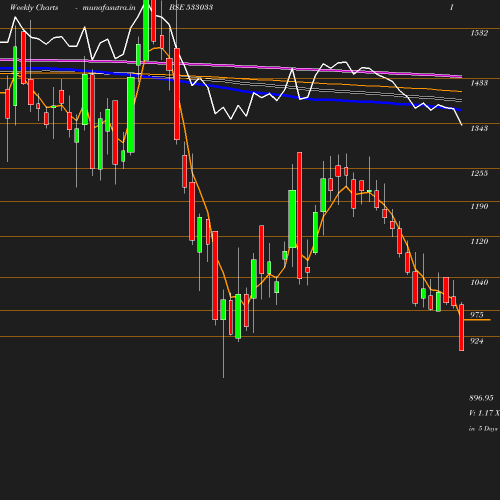Click the 1433 price axis label
Screen dimensions: 500x500
pyautogui.click(x=479, y=83)
